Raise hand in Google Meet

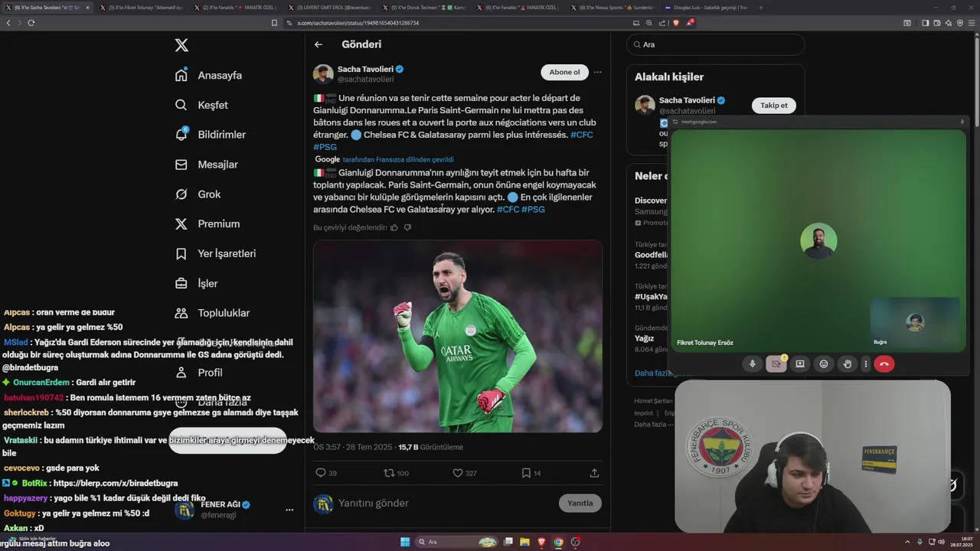848,364
